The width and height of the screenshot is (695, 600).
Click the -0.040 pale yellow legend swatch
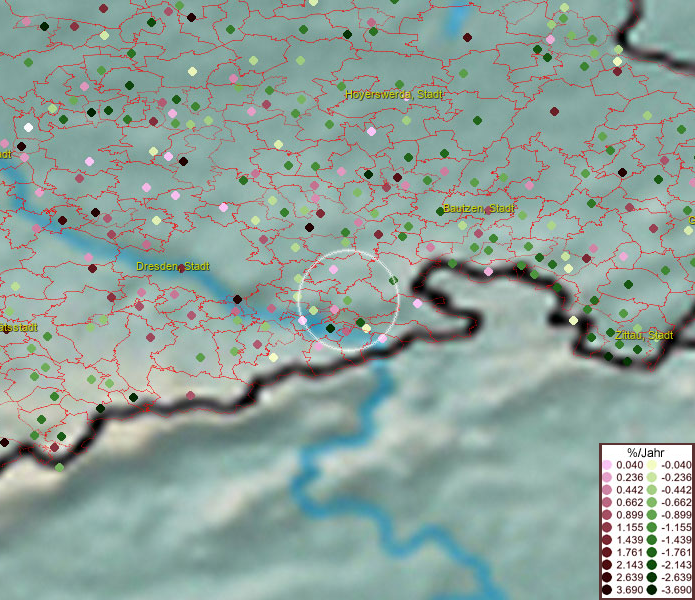coord(651,465)
